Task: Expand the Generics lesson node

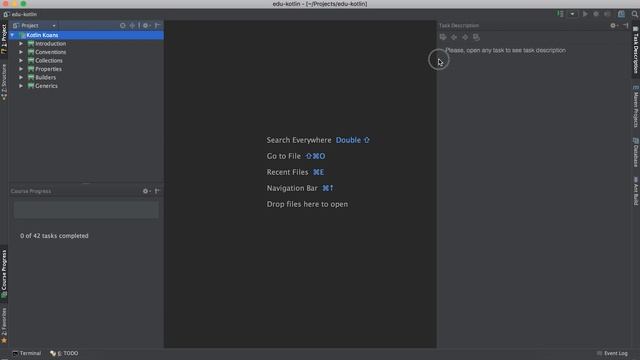Action: 21,86
